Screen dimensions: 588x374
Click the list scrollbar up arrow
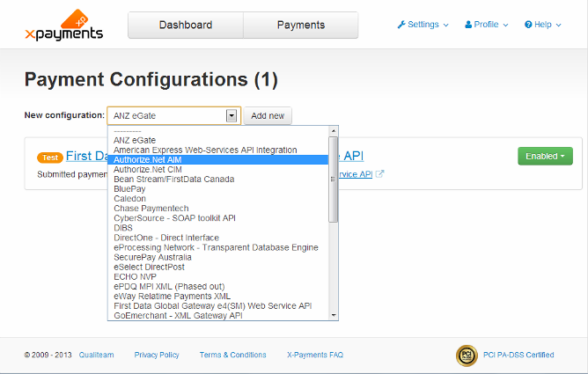(x=333, y=131)
